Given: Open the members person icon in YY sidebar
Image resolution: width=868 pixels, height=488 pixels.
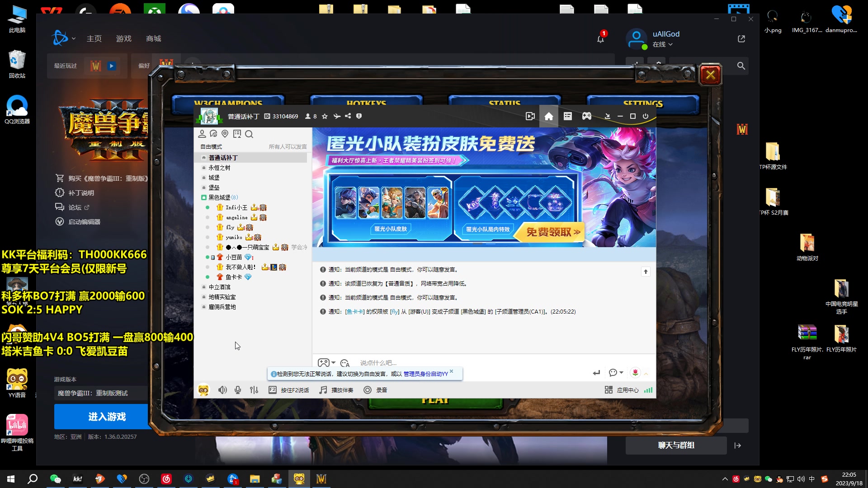Looking at the screenshot, I should tap(202, 134).
